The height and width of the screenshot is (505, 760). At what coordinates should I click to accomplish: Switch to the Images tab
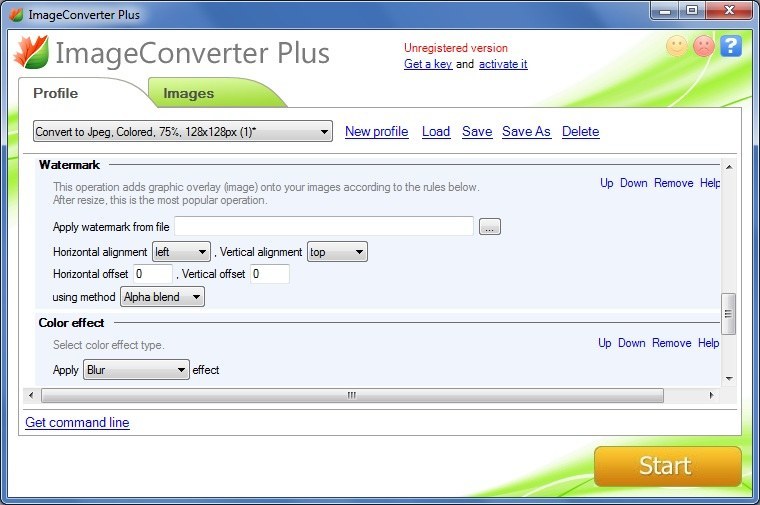tap(189, 93)
